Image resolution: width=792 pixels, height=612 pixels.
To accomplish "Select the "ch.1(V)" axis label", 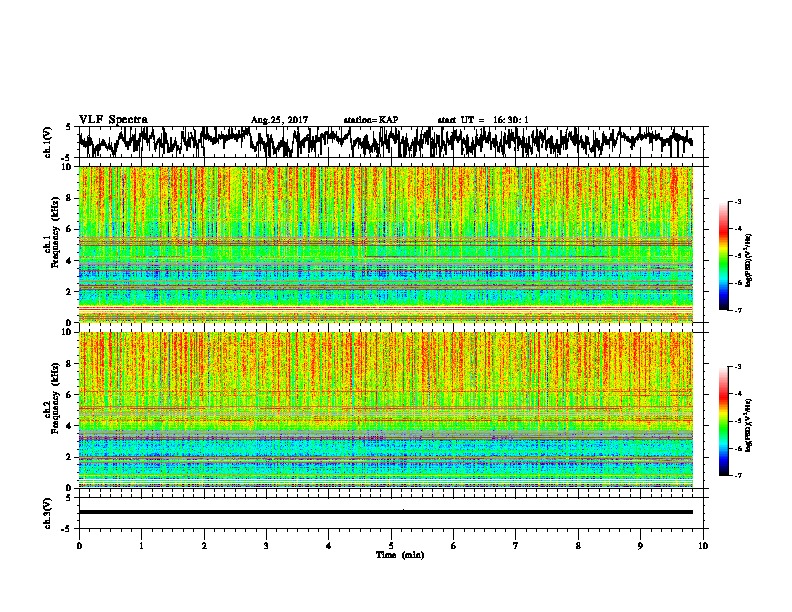I will [x=48, y=141].
